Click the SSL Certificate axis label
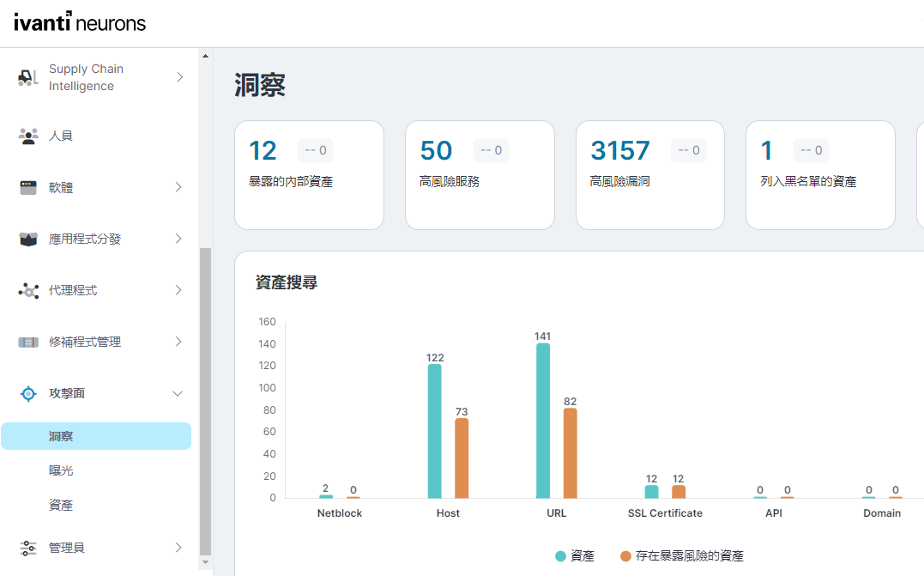The width and height of the screenshot is (924, 576). (665, 513)
